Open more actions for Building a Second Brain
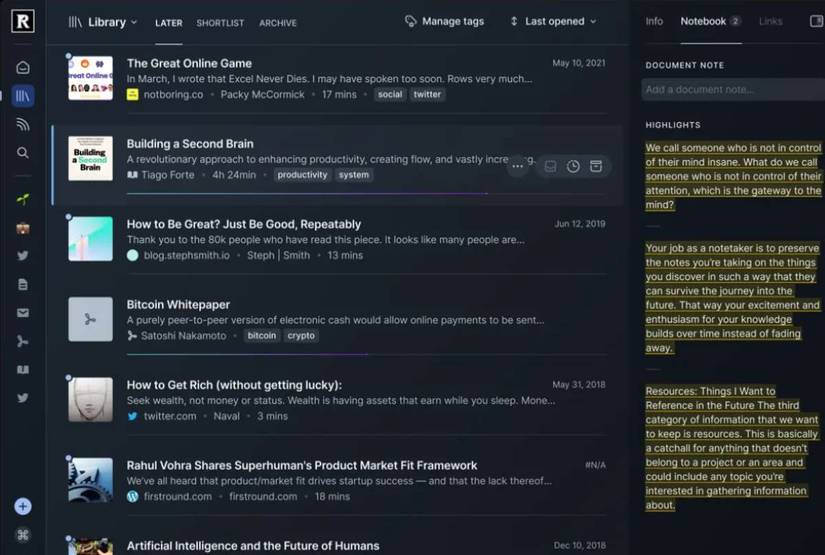Image resolution: width=825 pixels, height=555 pixels. [x=517, y=166]
